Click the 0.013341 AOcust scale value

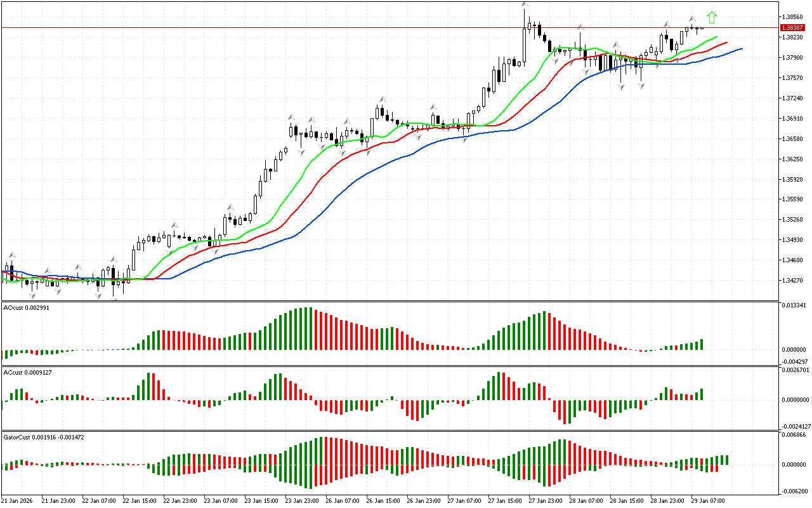point(794,305)
